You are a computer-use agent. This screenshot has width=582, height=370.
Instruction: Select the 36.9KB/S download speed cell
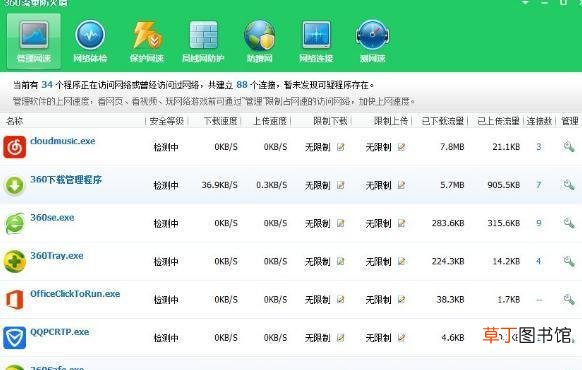tap(219, 185)
